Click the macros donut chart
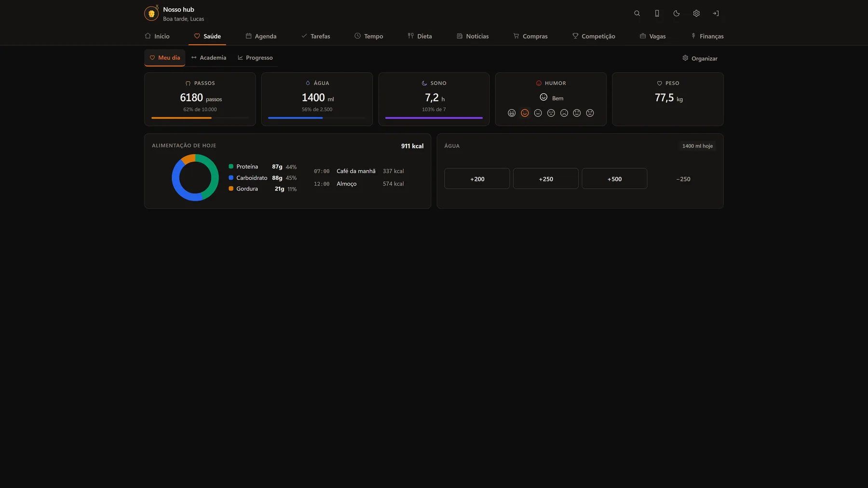868x488 pixels. pos(195,177)
